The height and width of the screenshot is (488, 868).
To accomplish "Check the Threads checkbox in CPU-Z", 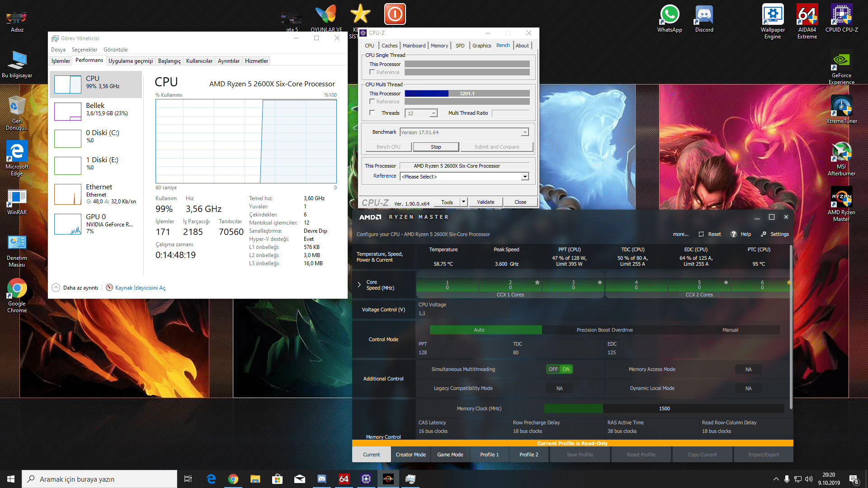I will tap(372, 113).
